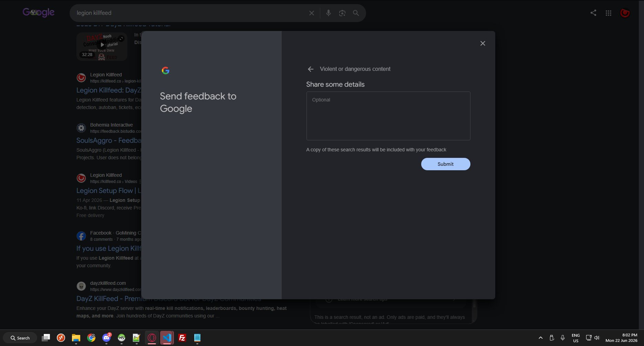Click the Legion Killfeed favicon beside the legion-kil URL
Screen dimensions: 644x346
(81, 78)
